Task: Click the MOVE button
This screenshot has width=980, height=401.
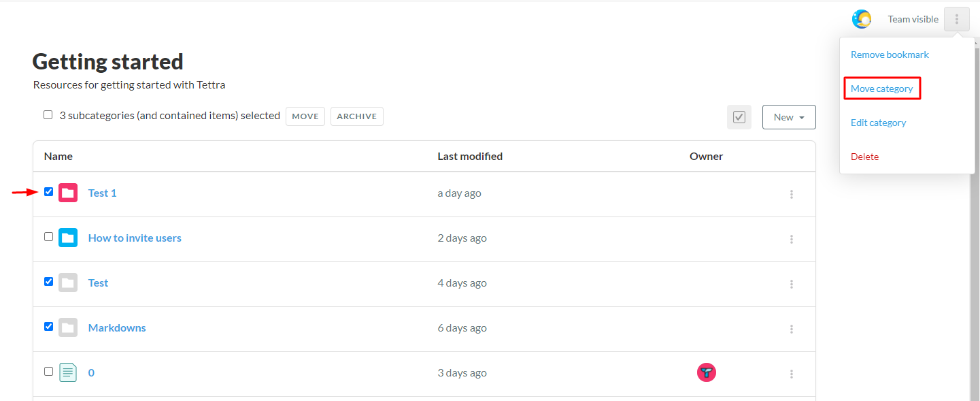Action: 305,116
